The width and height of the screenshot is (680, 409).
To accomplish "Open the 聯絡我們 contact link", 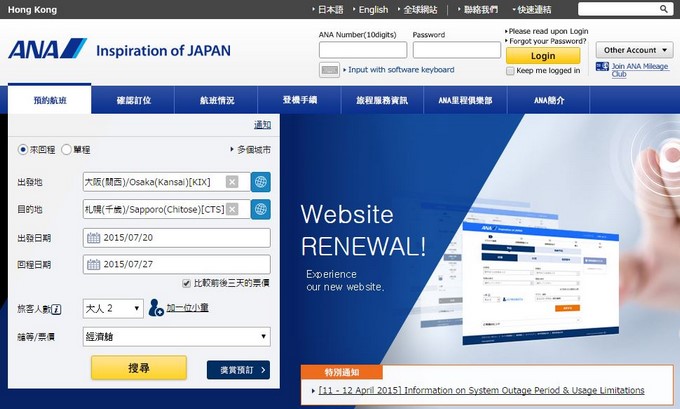I will coord(481,10).
